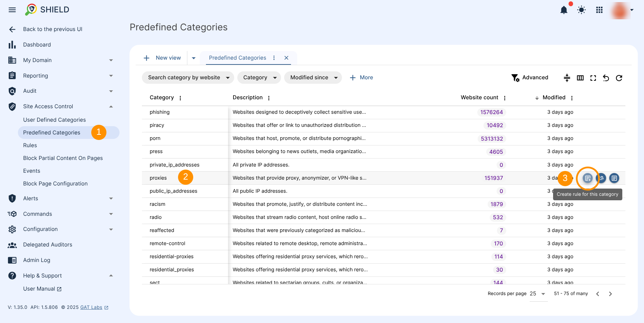Click the Reporting clipboard icon
Viewport: 644px width, 323px height.
[12, 75]
